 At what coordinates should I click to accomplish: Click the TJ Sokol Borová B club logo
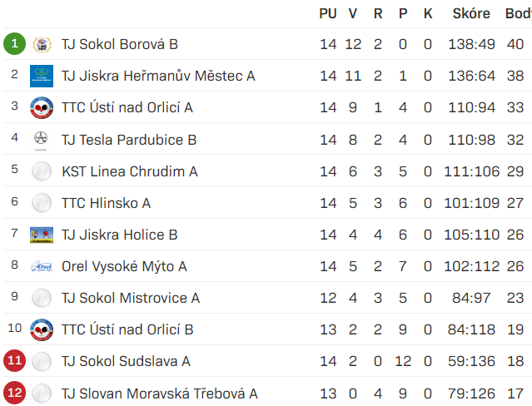point(42,44)
